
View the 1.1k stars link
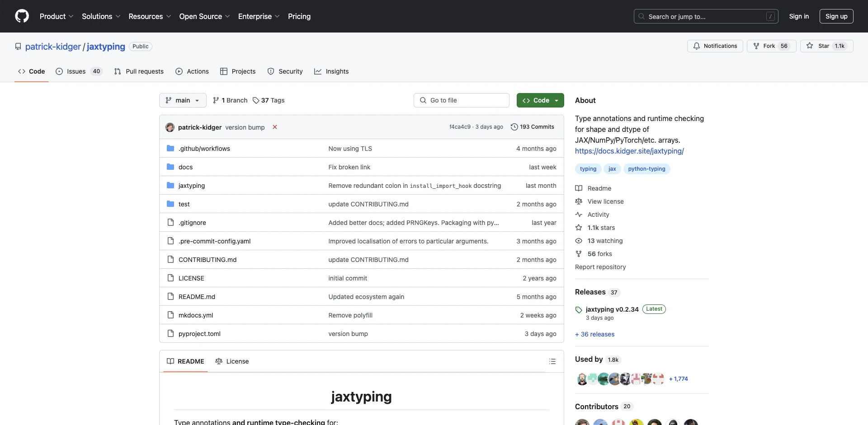pyautogui.click(x=595, y=228)
